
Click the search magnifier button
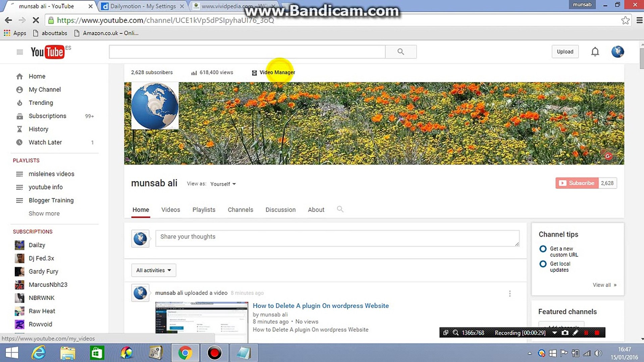coord(400,52)
